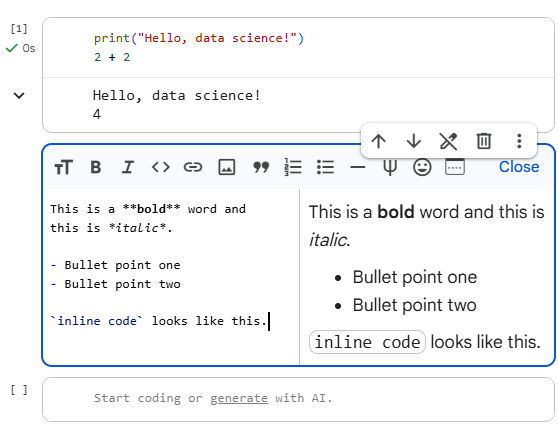Screen dimensions: 558x429
Task: Change markdown preview layout icon
Action: pos(455,167)
